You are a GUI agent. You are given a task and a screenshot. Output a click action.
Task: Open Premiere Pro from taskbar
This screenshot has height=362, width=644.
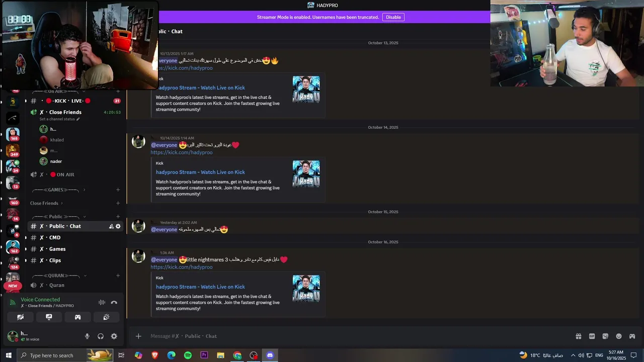(204, 355)
